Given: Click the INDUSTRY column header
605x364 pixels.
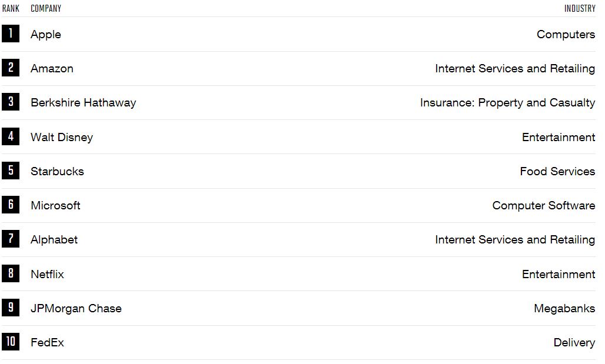Looking at the screenshot, I should (x=580, y=8).
